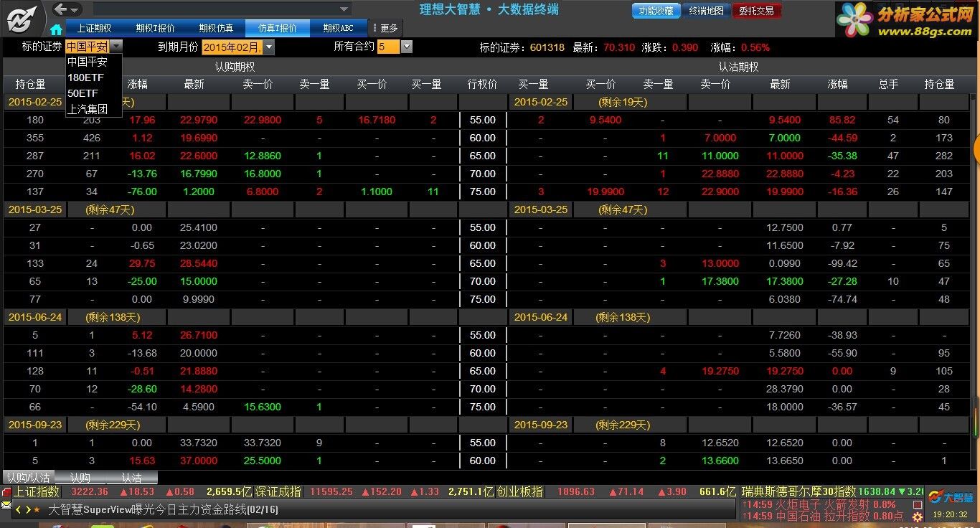This screenshot has height=528, width=980.
Task: Click call latest price 37.0000
Action: point(199,461)
